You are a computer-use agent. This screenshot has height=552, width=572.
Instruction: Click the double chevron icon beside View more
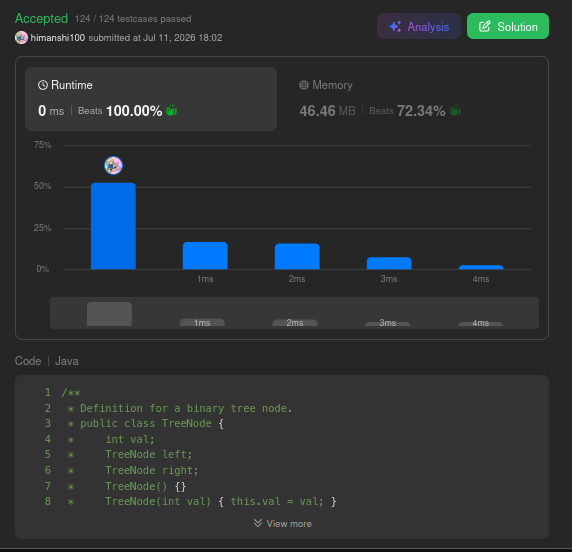[x=258, y=523]
